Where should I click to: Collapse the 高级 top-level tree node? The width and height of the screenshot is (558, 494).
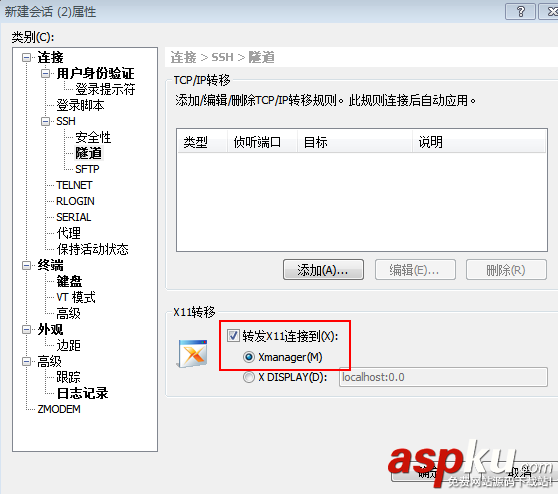click(26, 362)
